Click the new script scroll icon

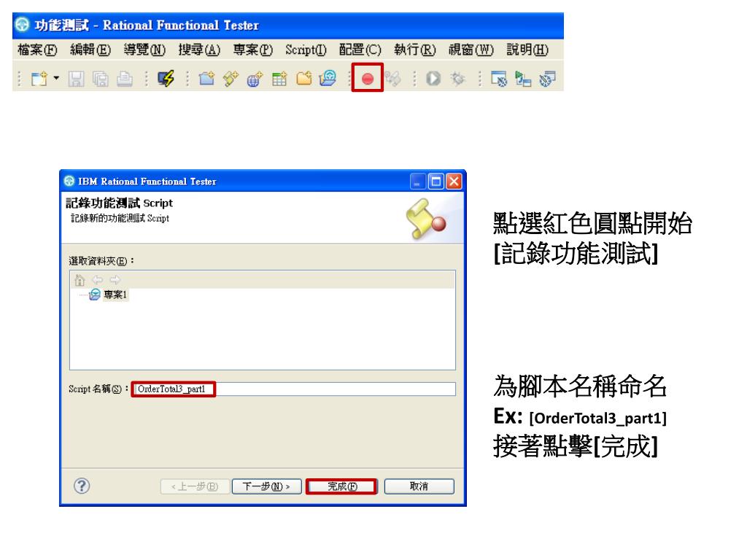click(x=231, y=79)
